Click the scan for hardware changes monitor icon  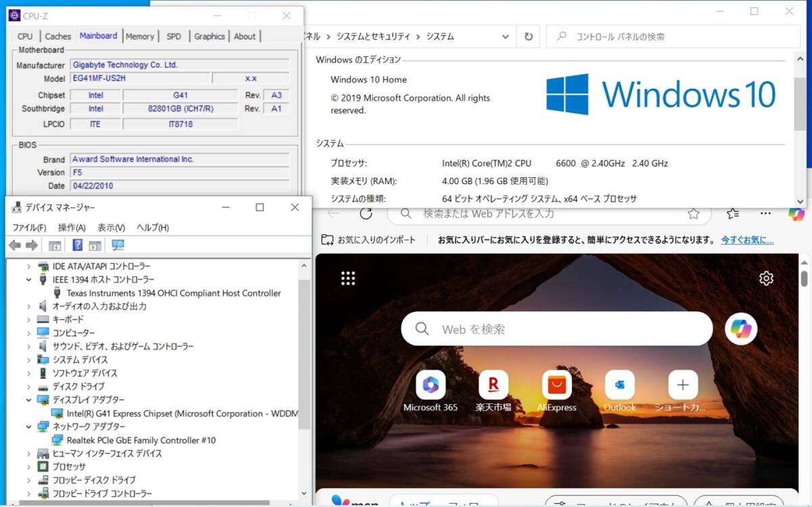coord(118,245)
